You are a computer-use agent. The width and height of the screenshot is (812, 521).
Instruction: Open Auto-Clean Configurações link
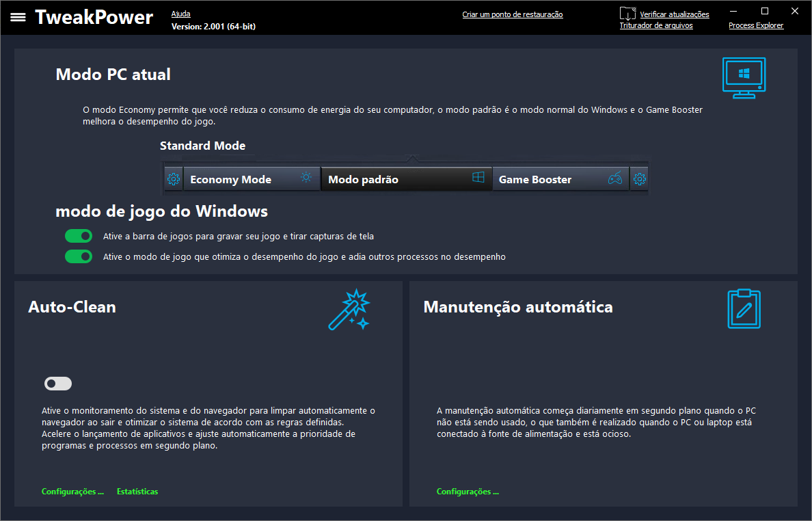coord(72,492)
